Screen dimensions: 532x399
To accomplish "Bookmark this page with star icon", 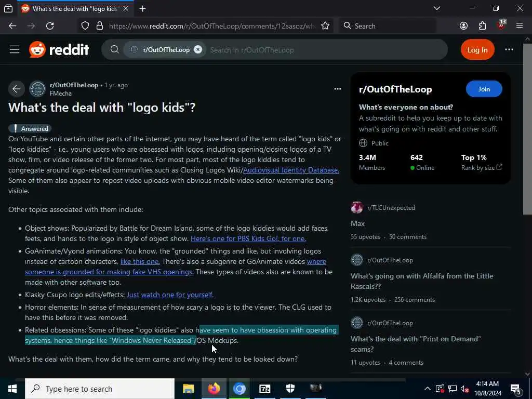I will tap(325, 26).
